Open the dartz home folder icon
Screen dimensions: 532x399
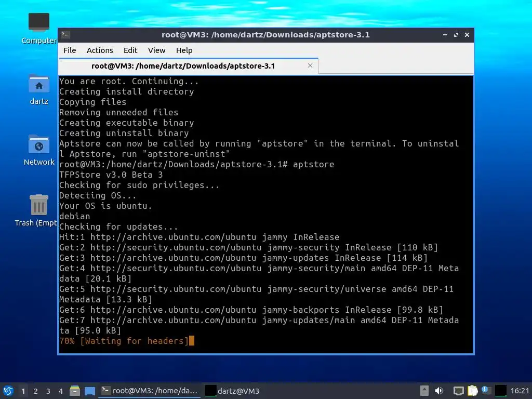point(39,89)
